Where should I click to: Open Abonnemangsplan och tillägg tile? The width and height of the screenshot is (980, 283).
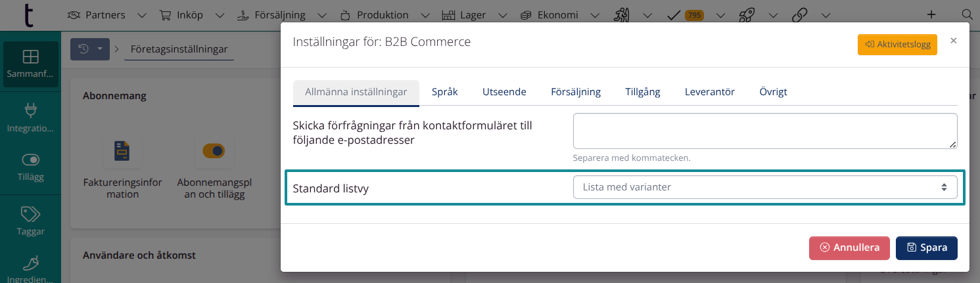pos(214,169)
